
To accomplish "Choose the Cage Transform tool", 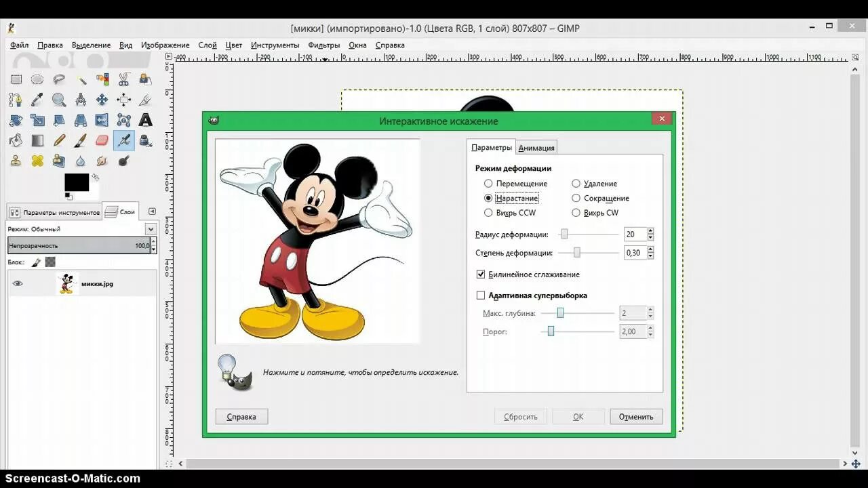I will pos(124,121).
